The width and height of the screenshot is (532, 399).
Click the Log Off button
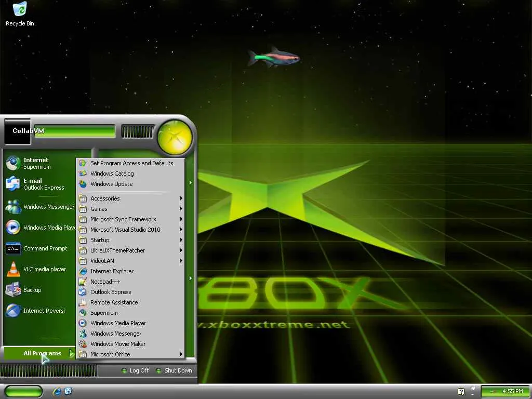point(135,370)
